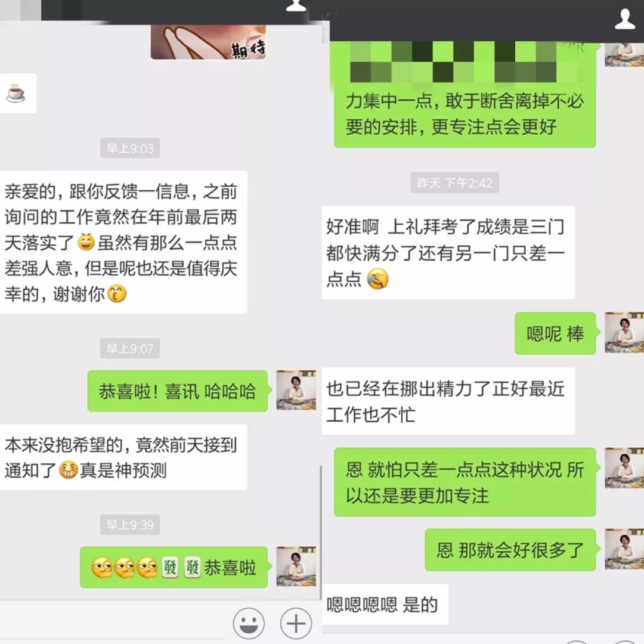Tap avatar next to '嗯呢 棒' message
The height and width of the screenshot is (644, 644).
pos(624,332)
